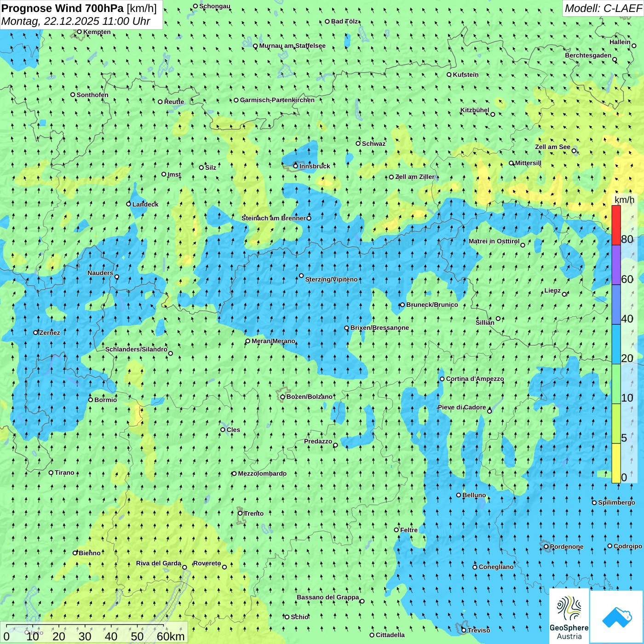Image resolution: width=644 pixels, height=644 pixels.
Task: Select the blue 40–60 km/h legend color
Action: point(616,305)
